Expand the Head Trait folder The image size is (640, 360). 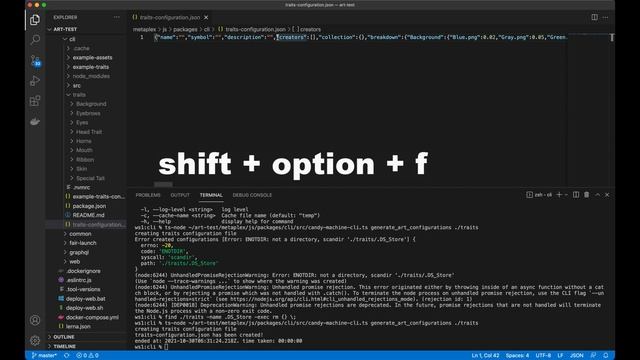(x=86, y=132)
